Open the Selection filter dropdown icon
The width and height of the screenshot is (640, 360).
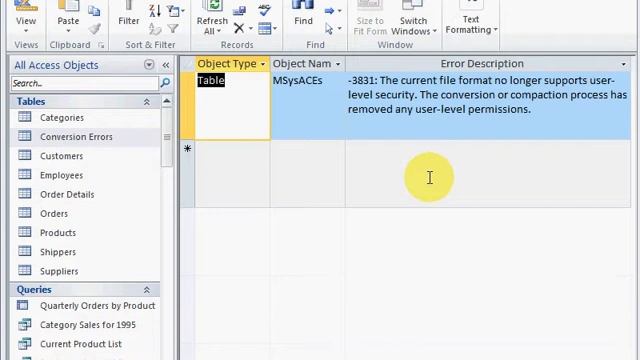click(x=176, y=11)
